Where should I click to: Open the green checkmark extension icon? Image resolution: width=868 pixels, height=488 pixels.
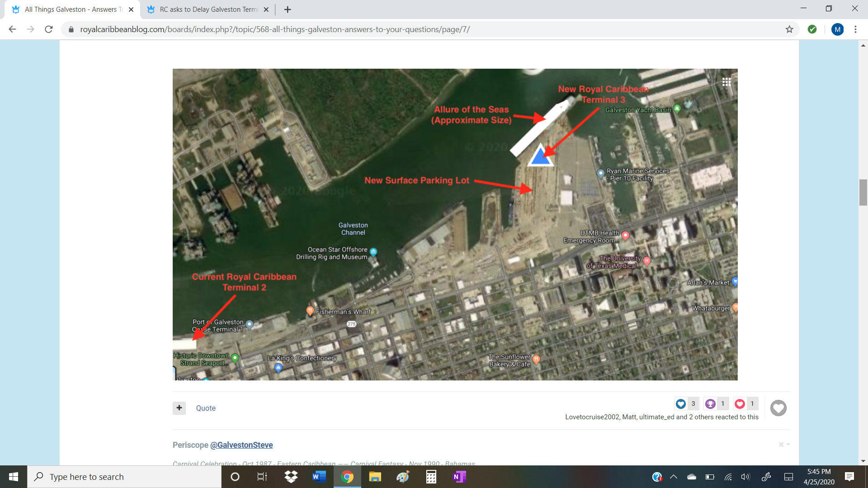click(x=812, y=29)
